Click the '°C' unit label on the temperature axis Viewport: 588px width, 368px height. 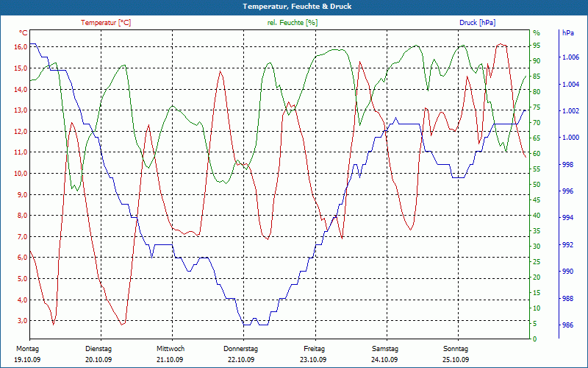(x=23, y=33)
